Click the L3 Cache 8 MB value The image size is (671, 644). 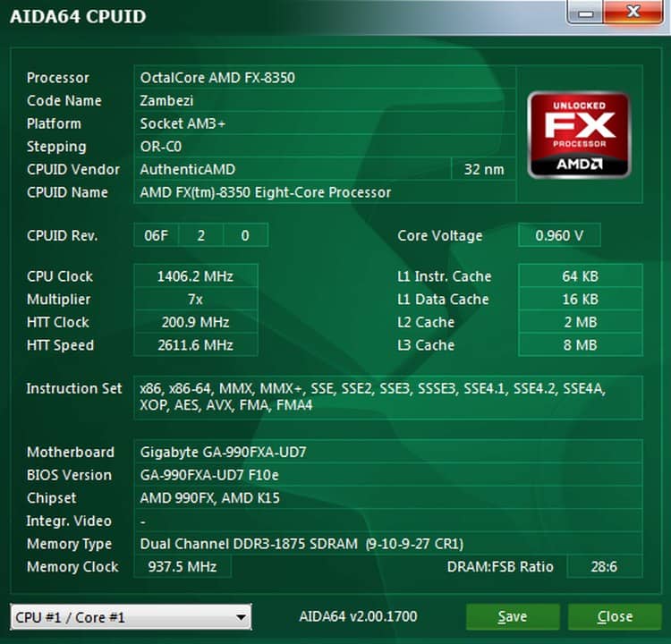pyautogui.click(x=580, y=345)
